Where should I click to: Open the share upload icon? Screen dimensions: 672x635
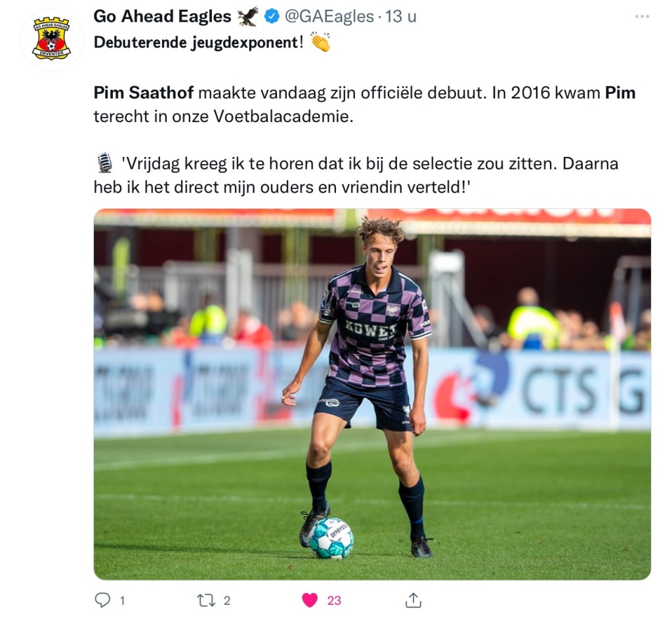(x=413, y=600)
